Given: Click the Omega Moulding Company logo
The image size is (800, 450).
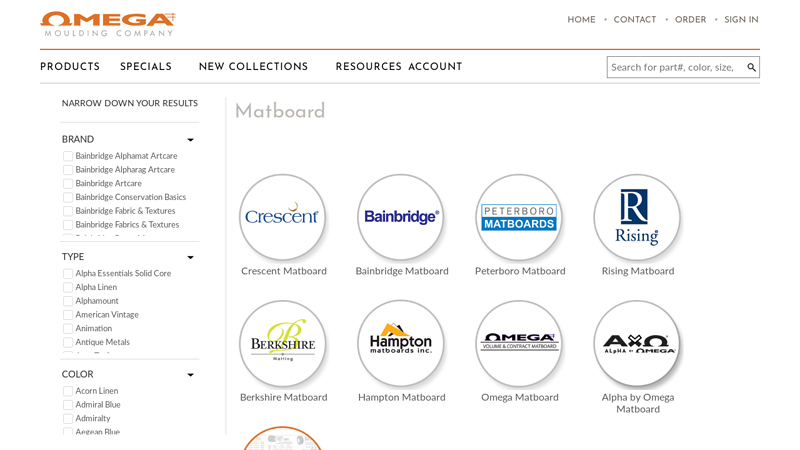Looking at the screenshot, I should point(107,24).
